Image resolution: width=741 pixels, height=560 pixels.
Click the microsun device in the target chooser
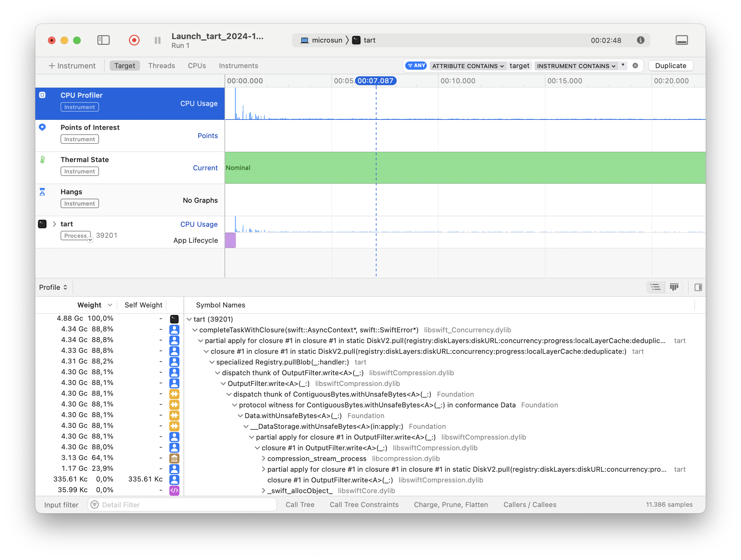tap(321, 40)
